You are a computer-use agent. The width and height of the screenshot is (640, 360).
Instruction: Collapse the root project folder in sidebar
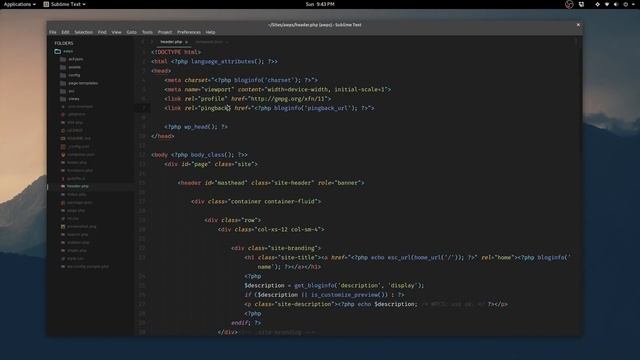point(68,51)
